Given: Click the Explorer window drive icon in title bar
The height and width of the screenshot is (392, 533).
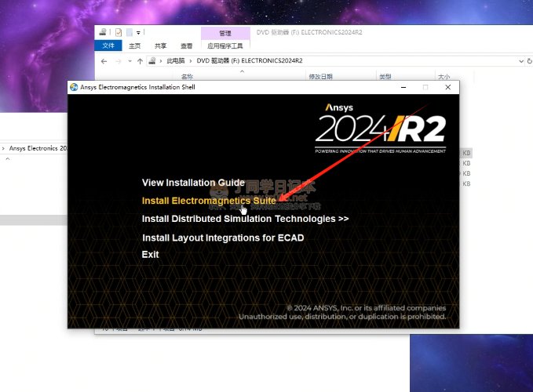Looking at the screenshot, I should click(x=103, y=32).
